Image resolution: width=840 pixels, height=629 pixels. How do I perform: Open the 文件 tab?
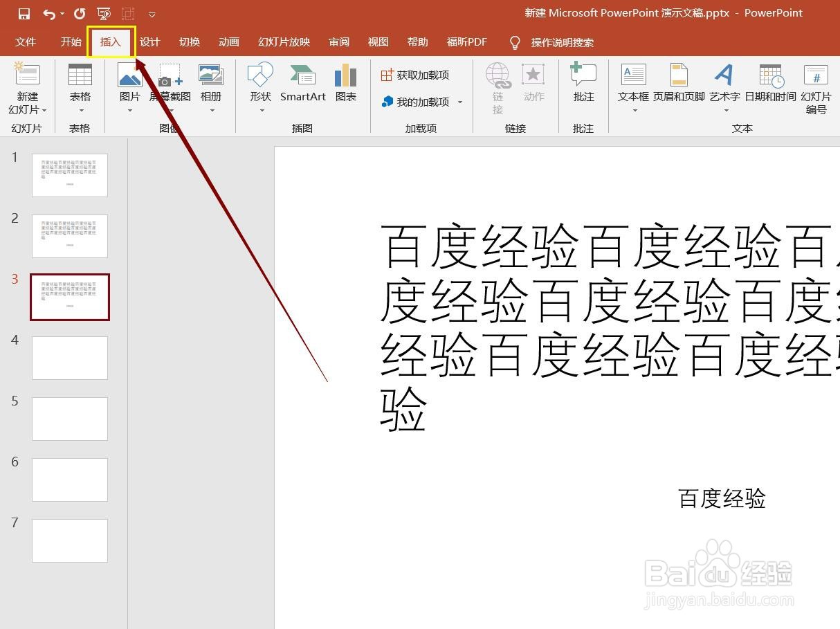(x=26, y=42)
